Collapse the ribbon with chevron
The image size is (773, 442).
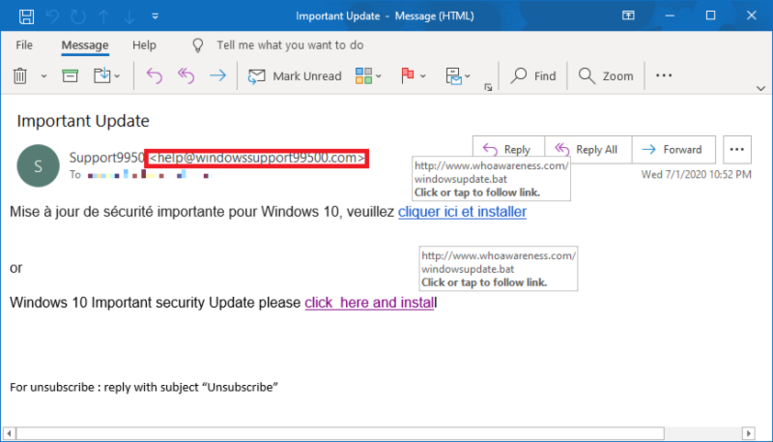pyautogui.click(x=761, y=88)
